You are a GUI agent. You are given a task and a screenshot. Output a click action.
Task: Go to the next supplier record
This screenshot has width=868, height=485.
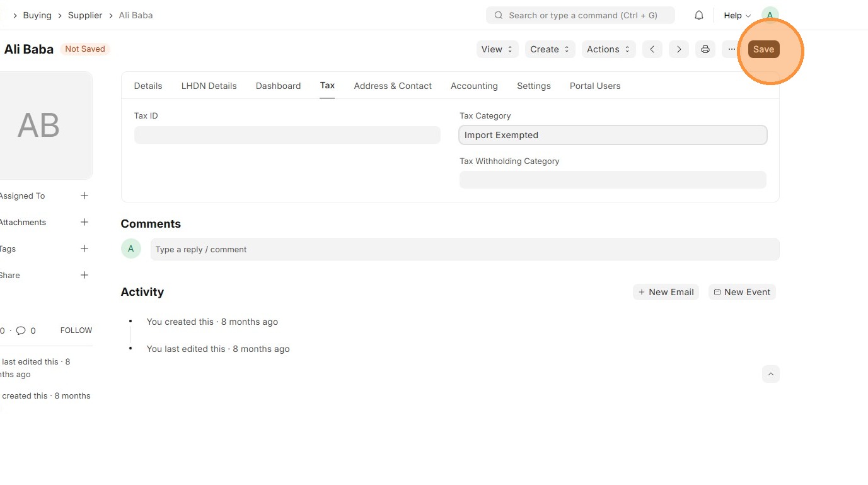point(679,49)
